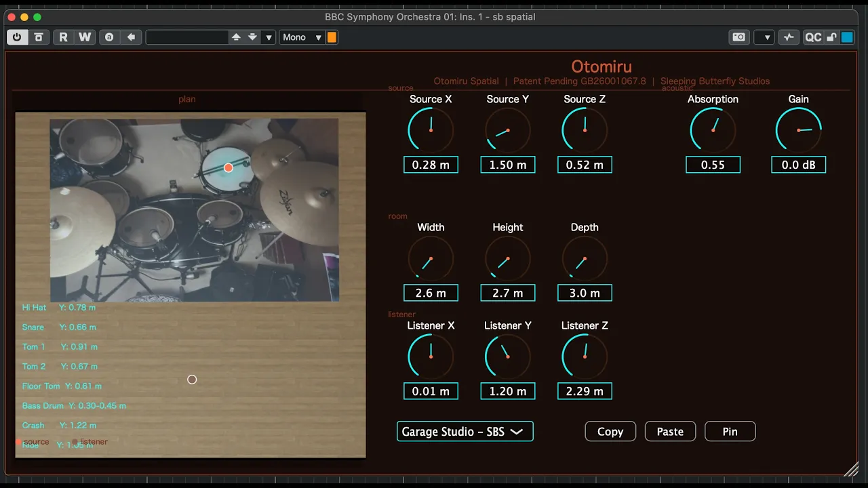Click the Tom 2 Y: 0.67 m label

coord(60,366)
